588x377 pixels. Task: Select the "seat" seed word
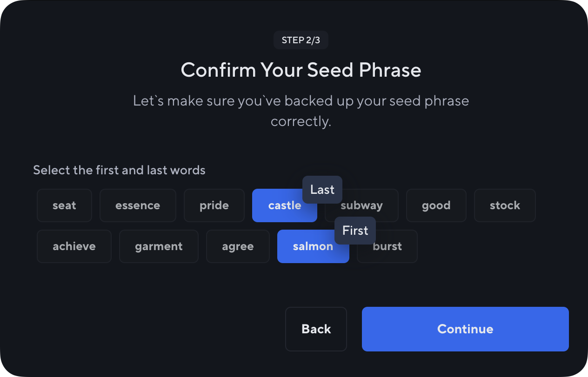64,205
